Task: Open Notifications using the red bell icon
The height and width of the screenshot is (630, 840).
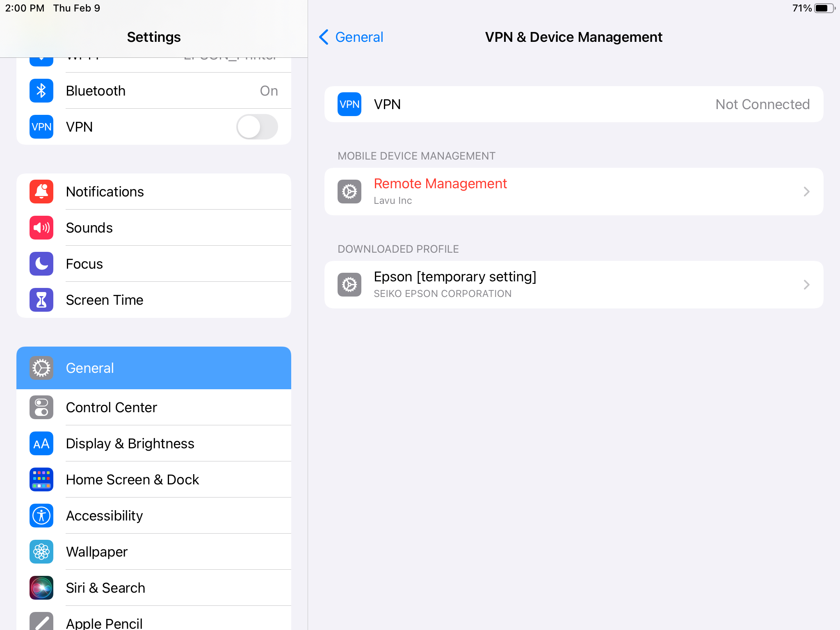Action: tap(41, 192)
